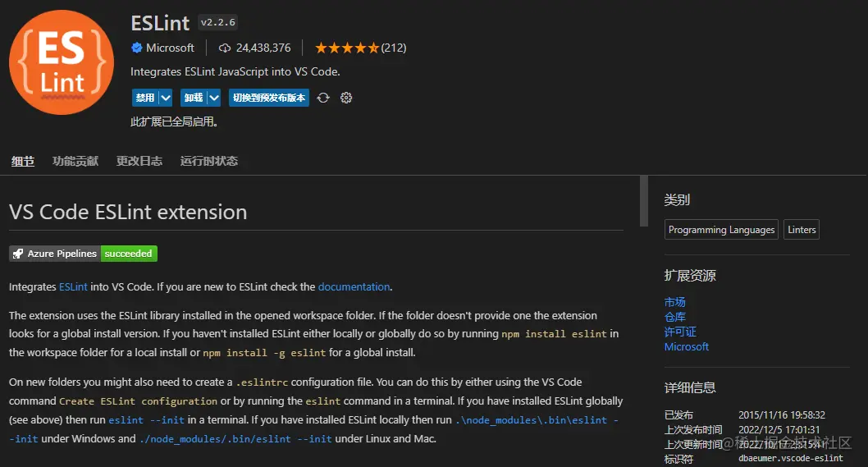The height and width of the screenshot is (467, 868).
Task: Open the documentation link
Action: [354, 287]
